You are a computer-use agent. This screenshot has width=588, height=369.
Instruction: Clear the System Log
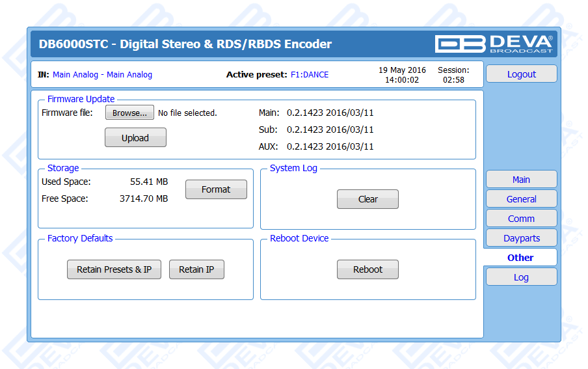[367, 199]
